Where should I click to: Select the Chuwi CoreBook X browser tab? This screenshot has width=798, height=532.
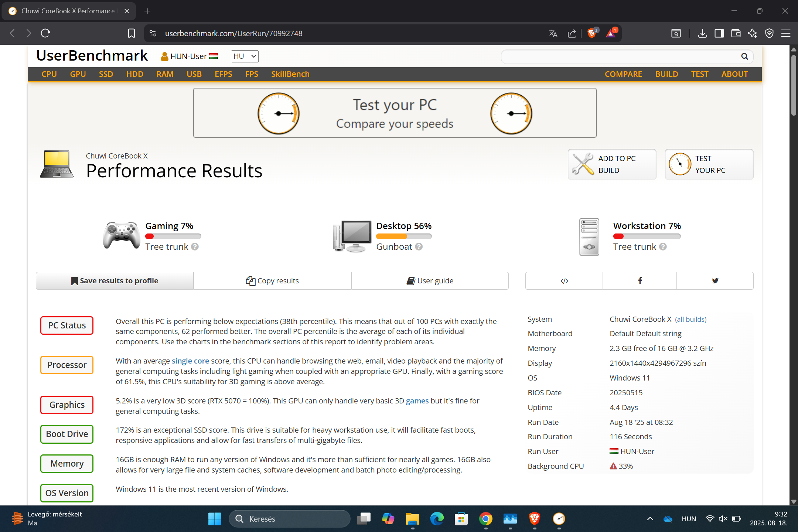coord(68,11)
